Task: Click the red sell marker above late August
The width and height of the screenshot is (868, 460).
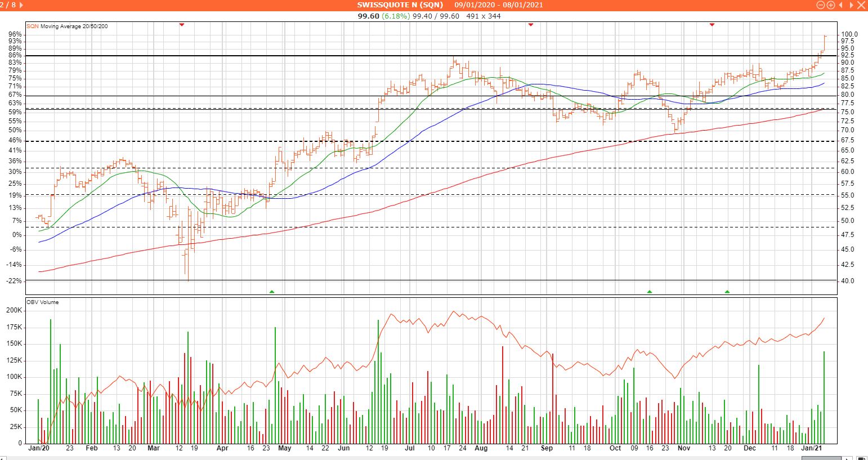Action: tap(530, 25)
